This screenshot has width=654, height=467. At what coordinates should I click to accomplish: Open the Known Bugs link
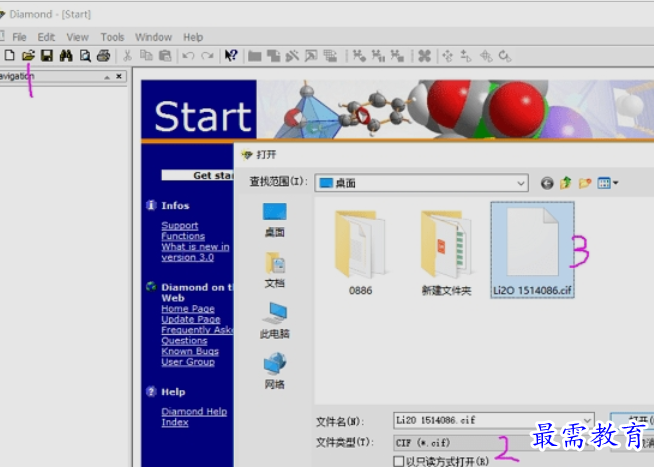pos(190,351)
